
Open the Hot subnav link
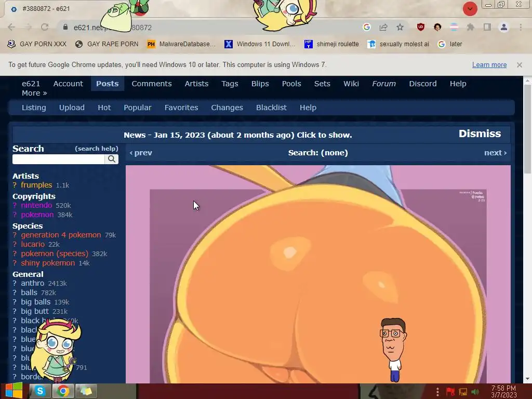[x=104, y=108]
